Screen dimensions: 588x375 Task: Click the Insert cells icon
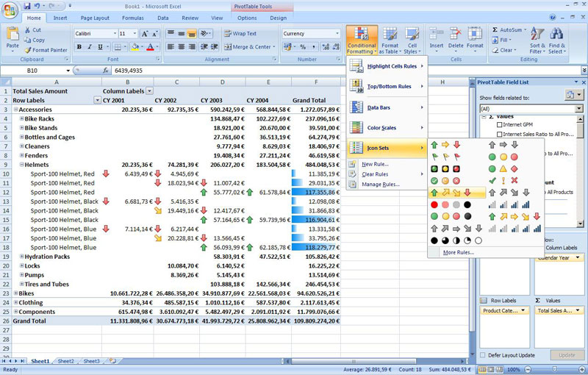436,34
